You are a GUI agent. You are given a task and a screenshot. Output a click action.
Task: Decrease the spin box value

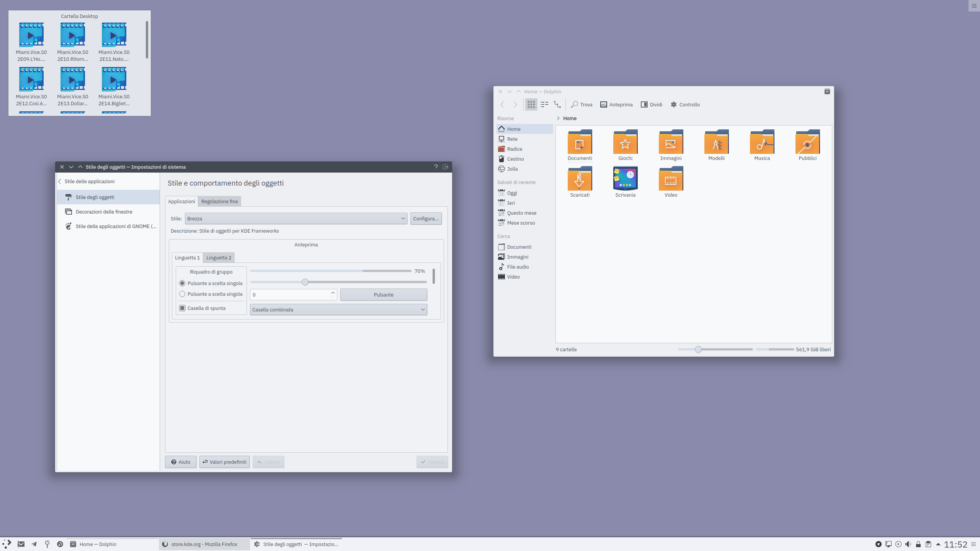pyautogui.click(x=333, y=297)
